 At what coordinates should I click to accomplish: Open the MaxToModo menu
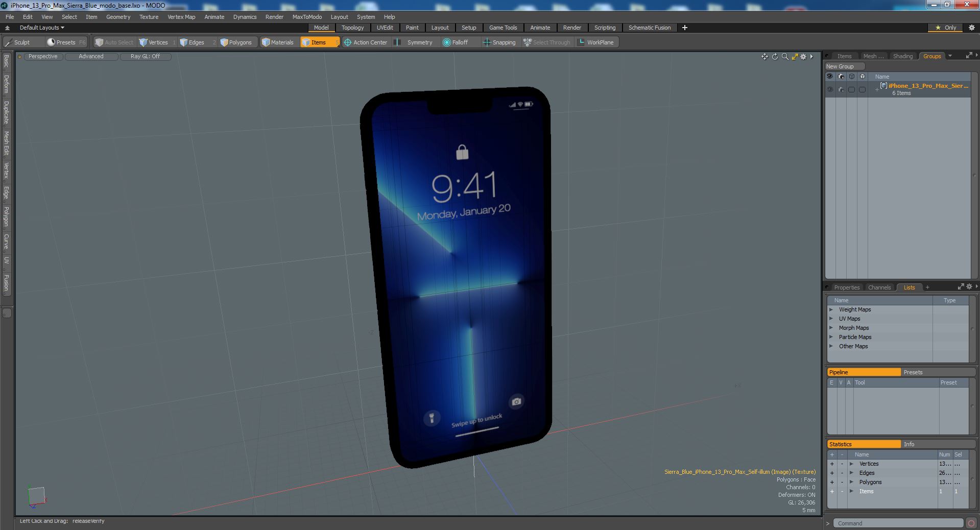[307, 17]
